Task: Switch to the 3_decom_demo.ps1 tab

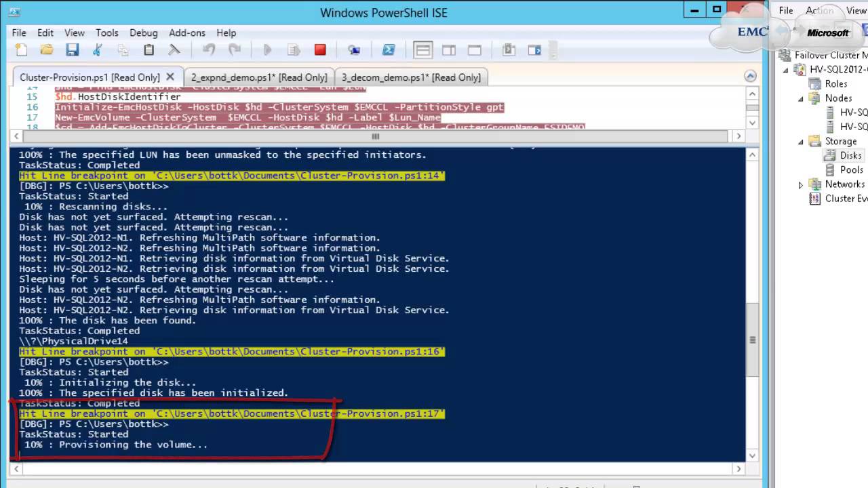Action: [x=411, y=77]
